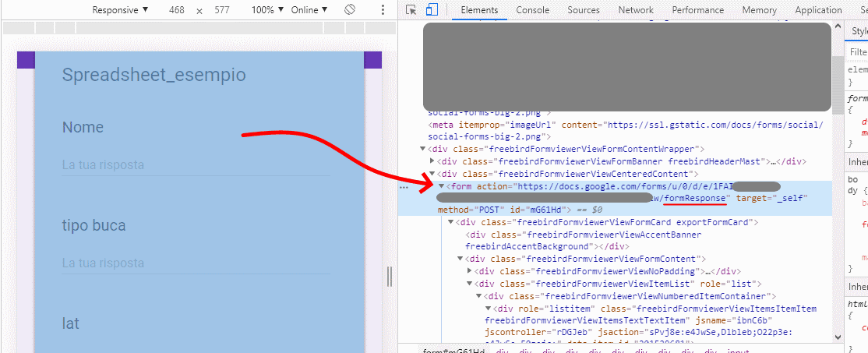Screen dimensions: 868x353
Task: Select the meta itemprop imageUrl line
Action: 626,131
